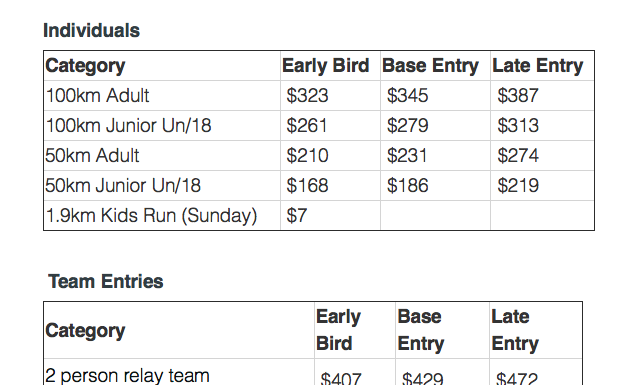The width and height of the screenshot is (618, 385).
Task: Select the $186 Base Entry price
Action: point(407,186)
